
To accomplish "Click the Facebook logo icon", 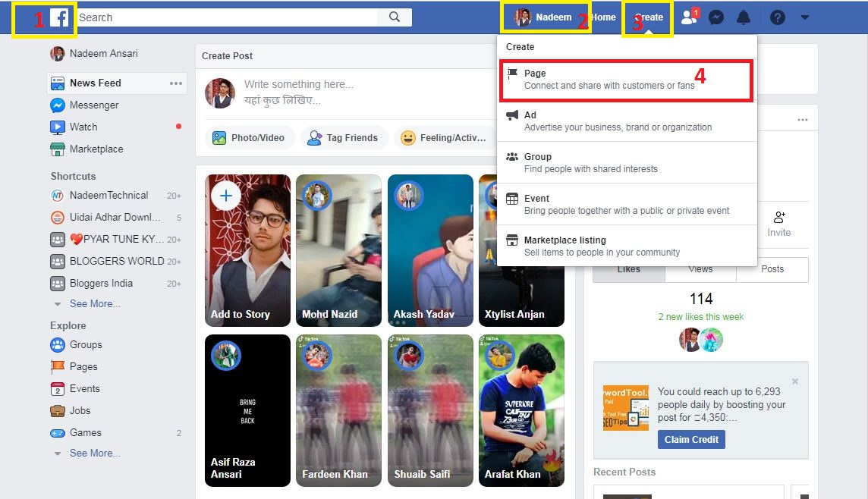I will point(59,17).
